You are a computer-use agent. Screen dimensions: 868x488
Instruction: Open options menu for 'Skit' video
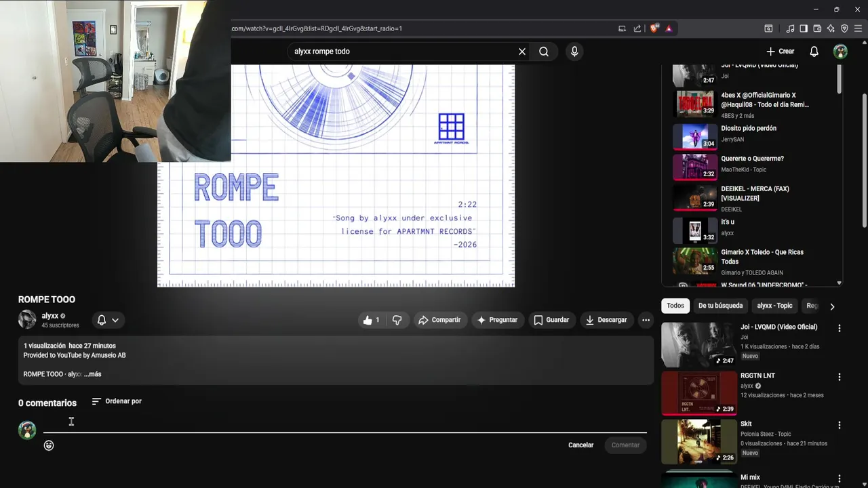tap(840, 425)
